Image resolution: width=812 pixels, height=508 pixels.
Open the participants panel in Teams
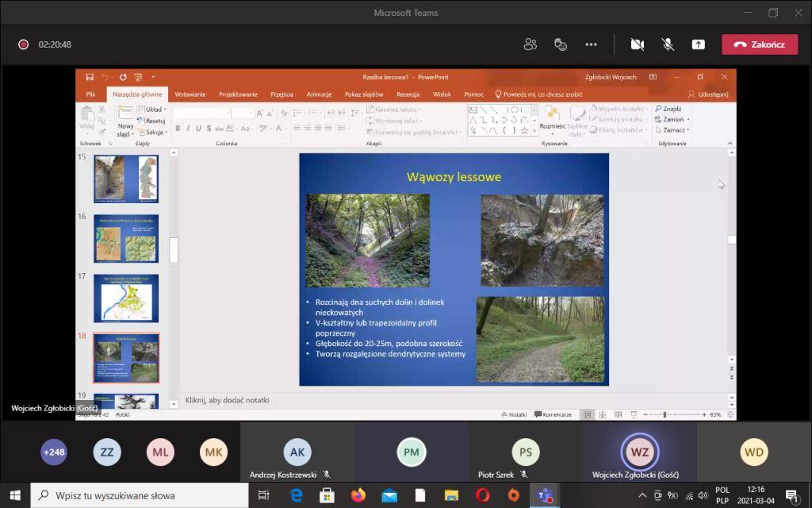click(530, 44)
